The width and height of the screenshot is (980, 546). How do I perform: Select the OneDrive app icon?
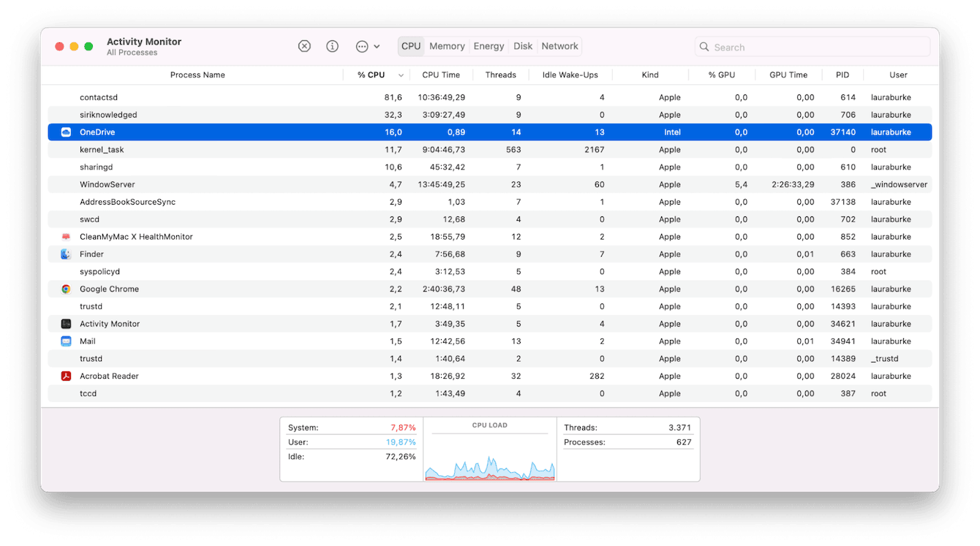click(x=67, y=132)
